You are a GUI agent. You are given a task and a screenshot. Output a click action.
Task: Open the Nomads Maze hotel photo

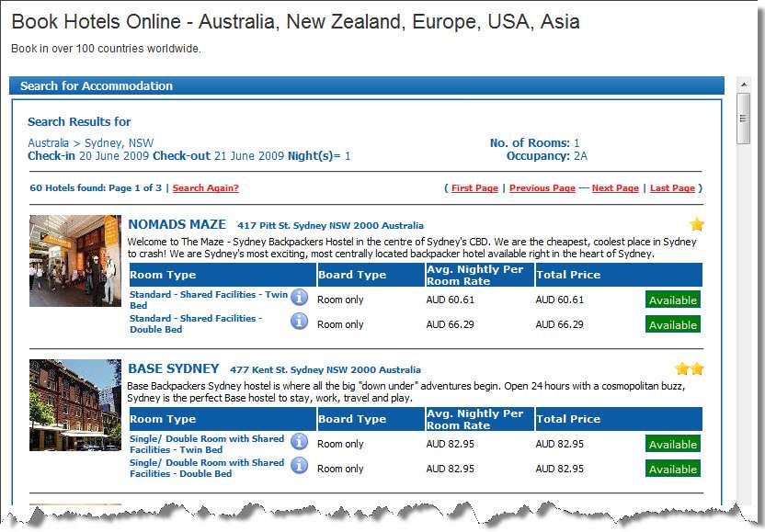point(74,261)
